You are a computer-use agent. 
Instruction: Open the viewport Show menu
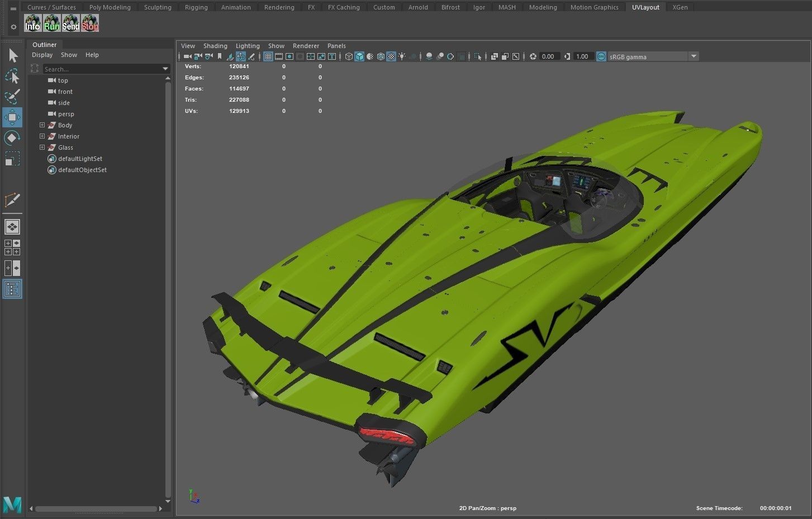point(276,46)
